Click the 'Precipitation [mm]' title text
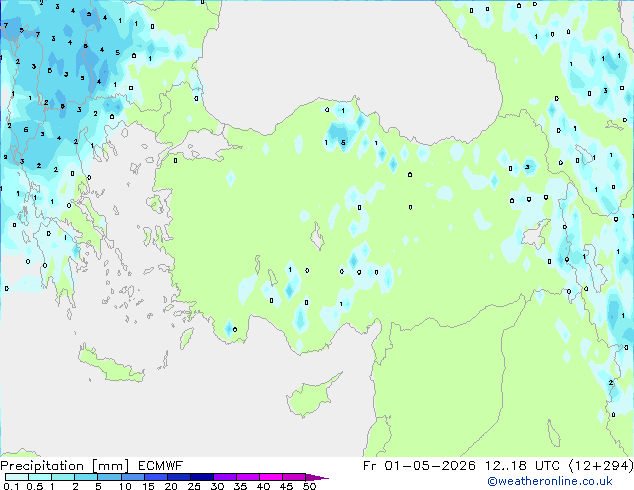The image size is (634, 490). pyautogui.click(x=65, y=466)
